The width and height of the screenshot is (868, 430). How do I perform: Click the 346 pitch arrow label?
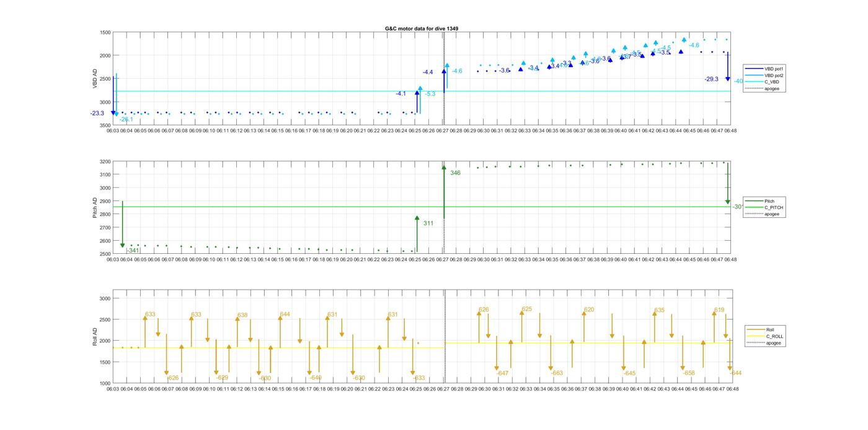[455, 173]
